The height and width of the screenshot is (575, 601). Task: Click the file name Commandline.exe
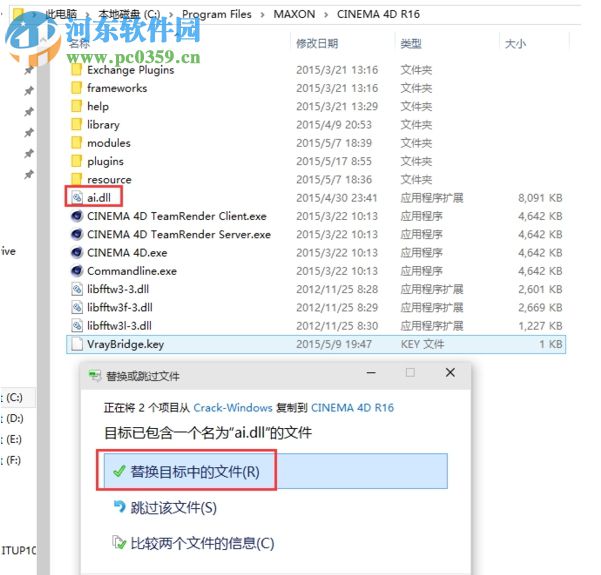132,271
